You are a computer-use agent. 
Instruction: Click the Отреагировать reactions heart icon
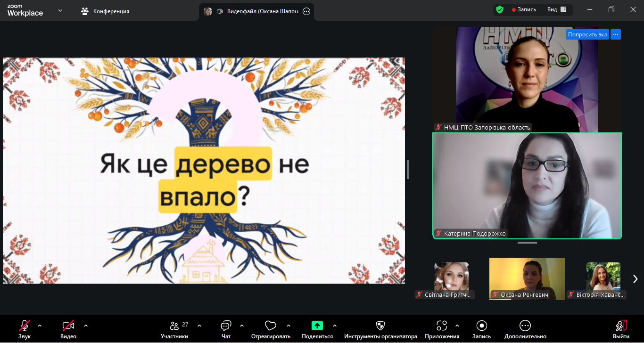point(270,326)
